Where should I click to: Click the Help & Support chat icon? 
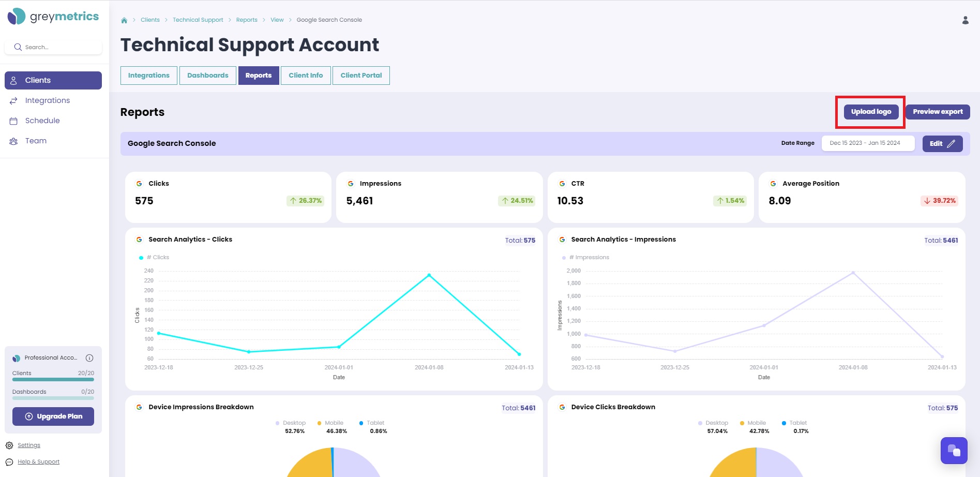tap(9, 462)
